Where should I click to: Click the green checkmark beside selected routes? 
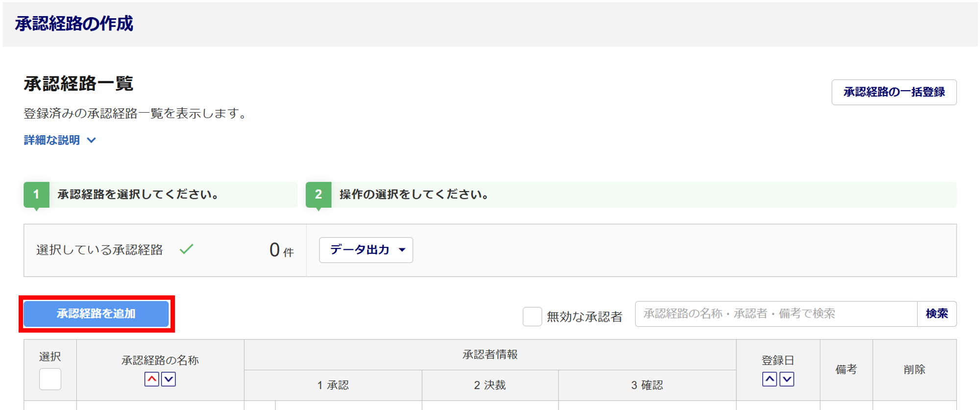tap(186, 249)
